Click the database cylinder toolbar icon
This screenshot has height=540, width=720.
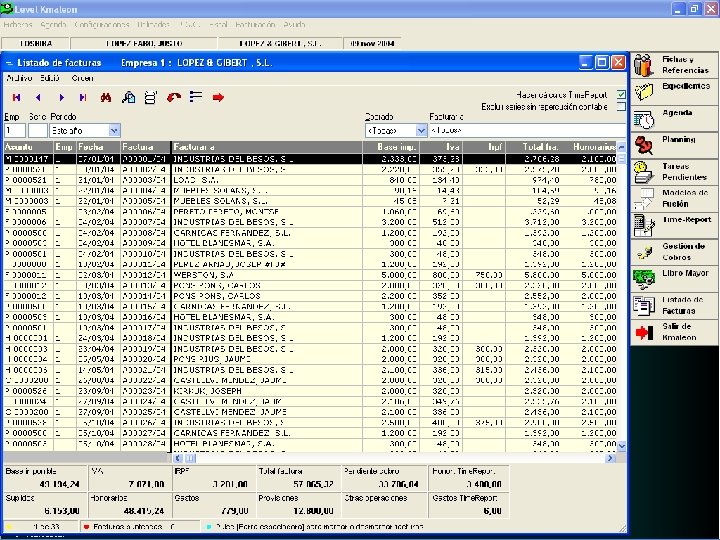[150, 97]
